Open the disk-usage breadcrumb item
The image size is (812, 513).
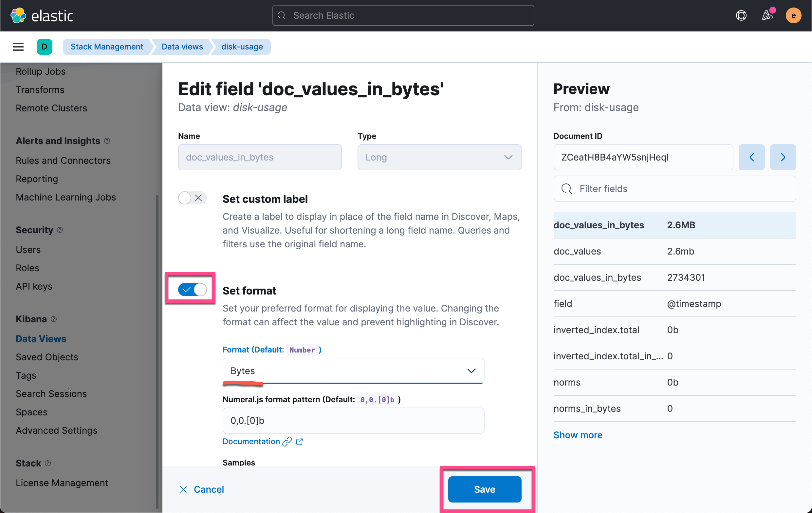coord(241,47)
